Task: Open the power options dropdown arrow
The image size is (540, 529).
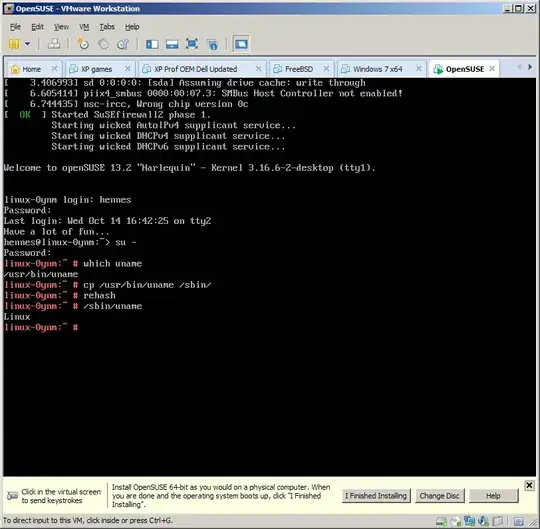Action: click(x=28, y=44)
